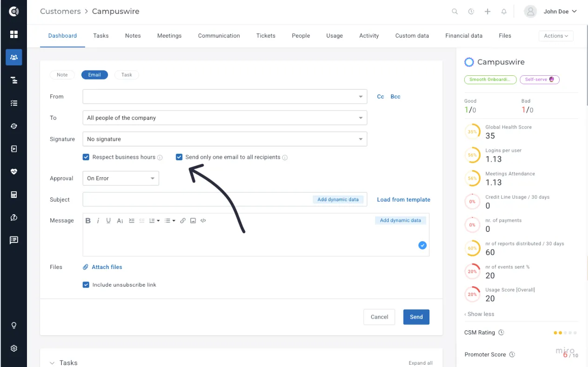Click the Send button
This screenshot has height=367, width=588.
pos(416,317)
